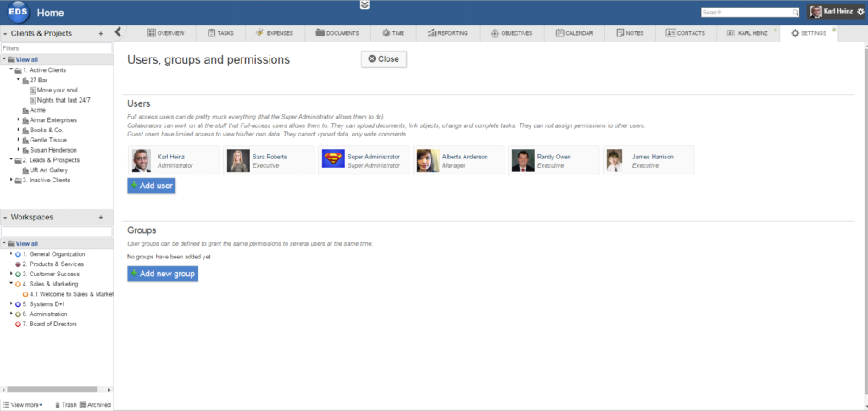Expand the top double-chevron pull-down
The image size is (868, 411).
(x=364, y=5)
